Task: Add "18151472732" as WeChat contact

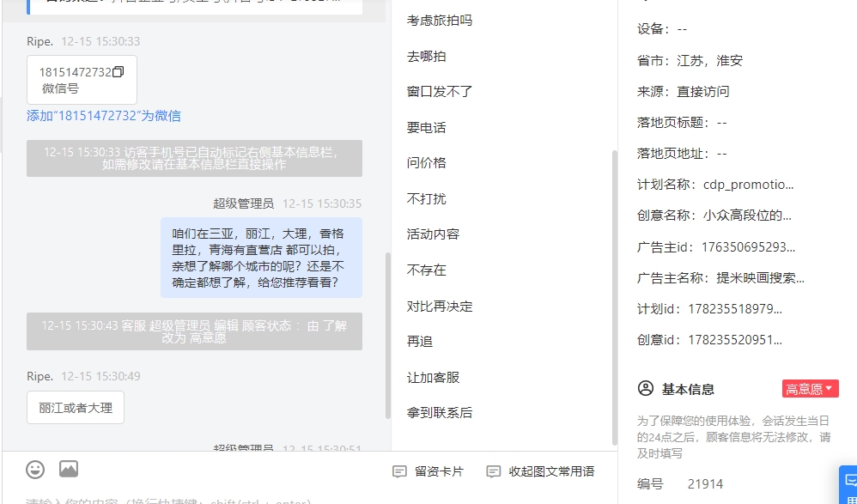Action: (104, 116)
